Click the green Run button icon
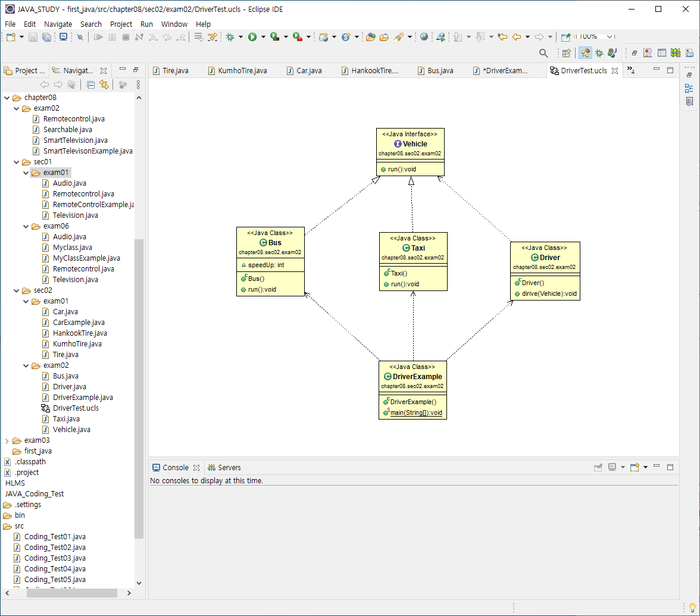 click(x=252, y=37)
